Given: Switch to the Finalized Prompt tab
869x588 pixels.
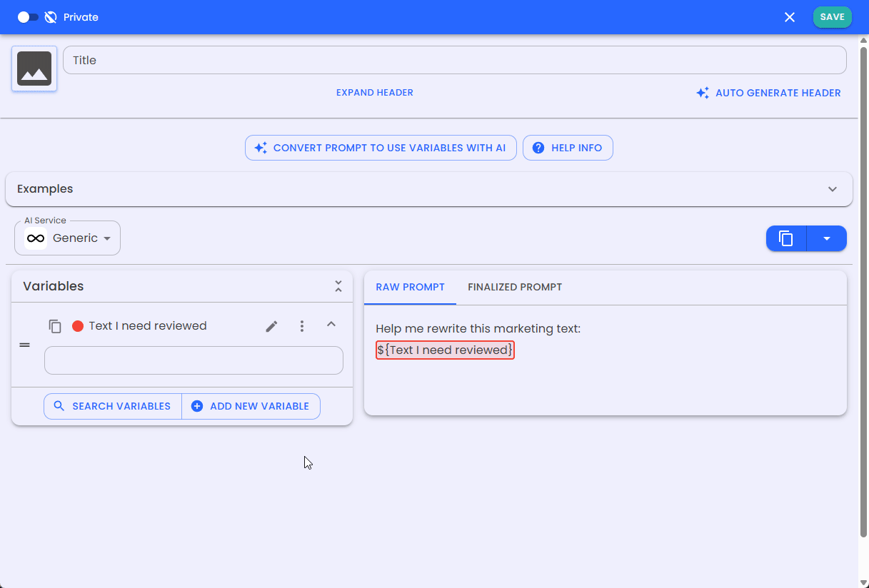Looking at the screenshot, I should 515,287.
